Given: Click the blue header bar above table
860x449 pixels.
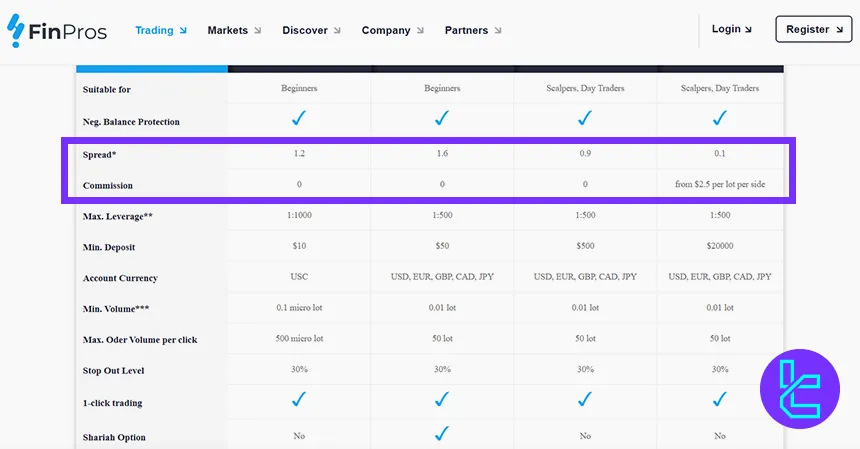Looking at the screenshot, I should 152,69.
